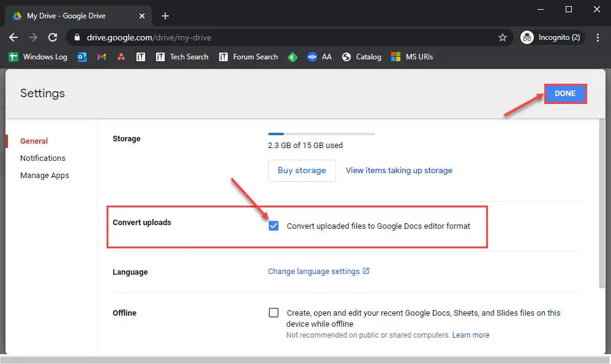Click '2.3 GB of 15 GB used' text
This screenshot has height=364, width=611.
[x=305, y=145]
